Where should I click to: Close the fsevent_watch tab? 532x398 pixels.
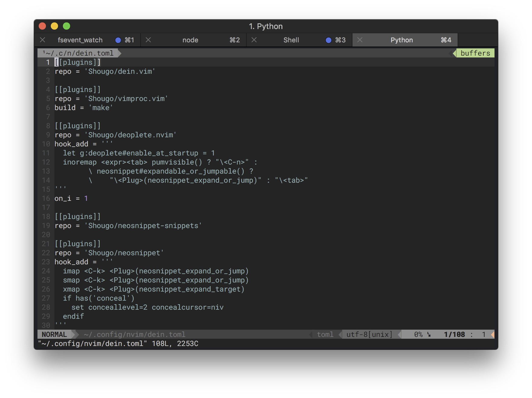coord(43,40)
